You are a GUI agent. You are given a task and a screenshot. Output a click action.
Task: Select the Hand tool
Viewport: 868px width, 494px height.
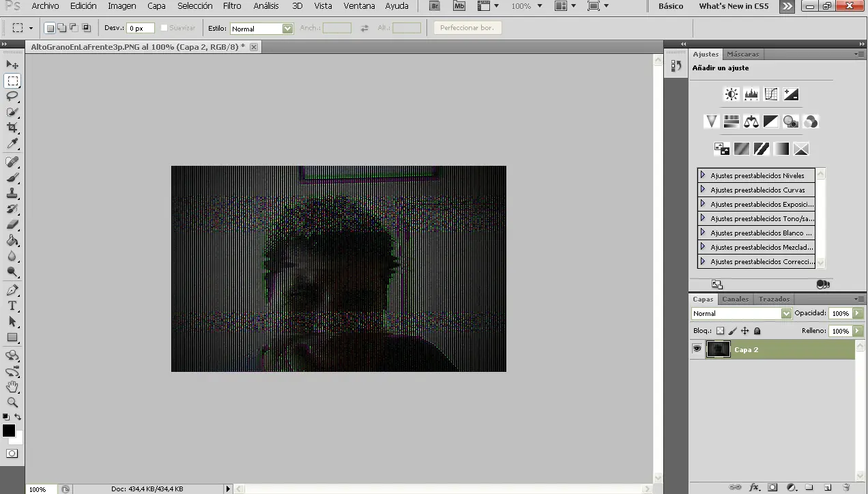point(12,387)
